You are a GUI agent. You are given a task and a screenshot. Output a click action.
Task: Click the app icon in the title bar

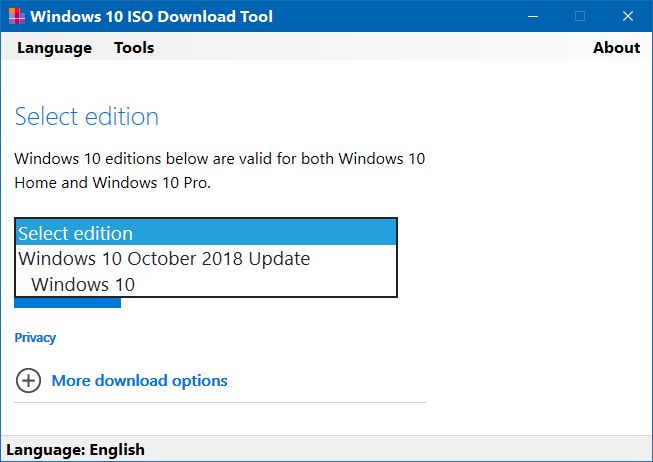coord(17,16)
